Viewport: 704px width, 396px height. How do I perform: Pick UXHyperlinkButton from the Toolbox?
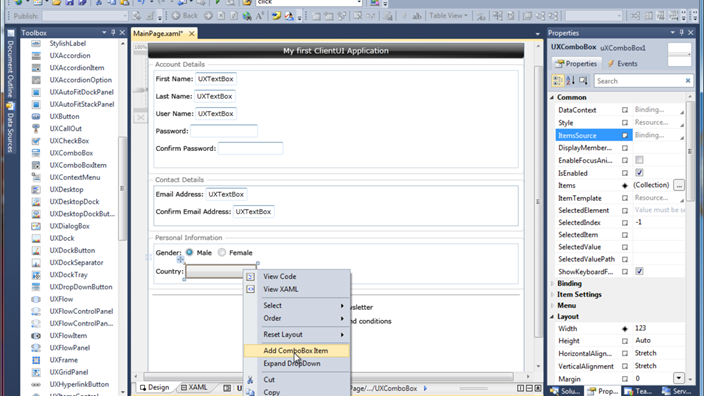point(79,384)
